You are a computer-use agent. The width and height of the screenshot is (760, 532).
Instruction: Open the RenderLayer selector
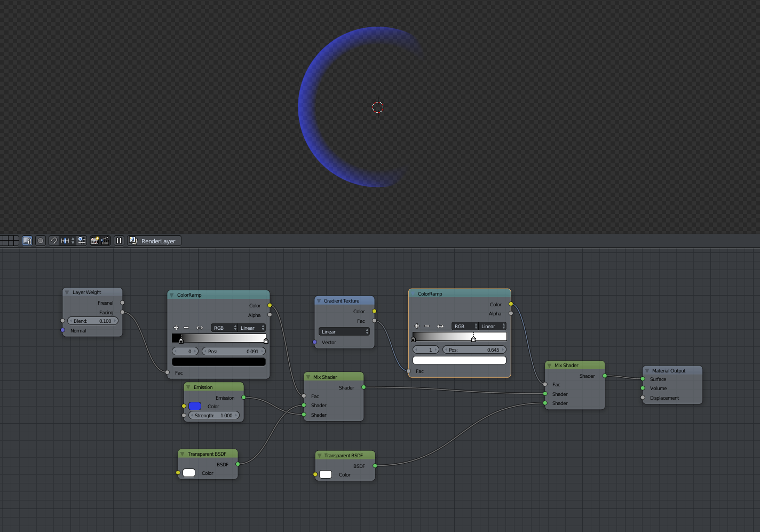click(x=155, y=241)
